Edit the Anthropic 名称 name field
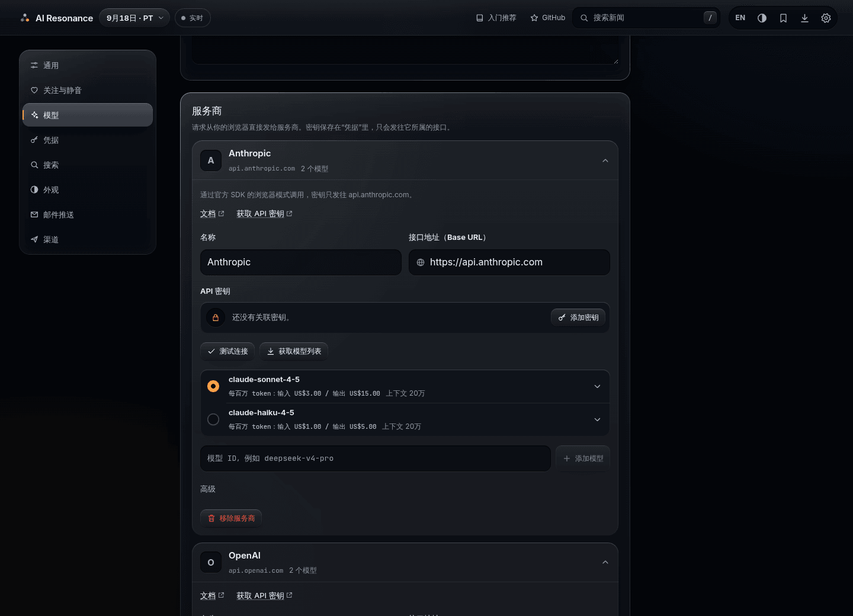Viewport: 853px width, 616px height. (x=301, y=262)
